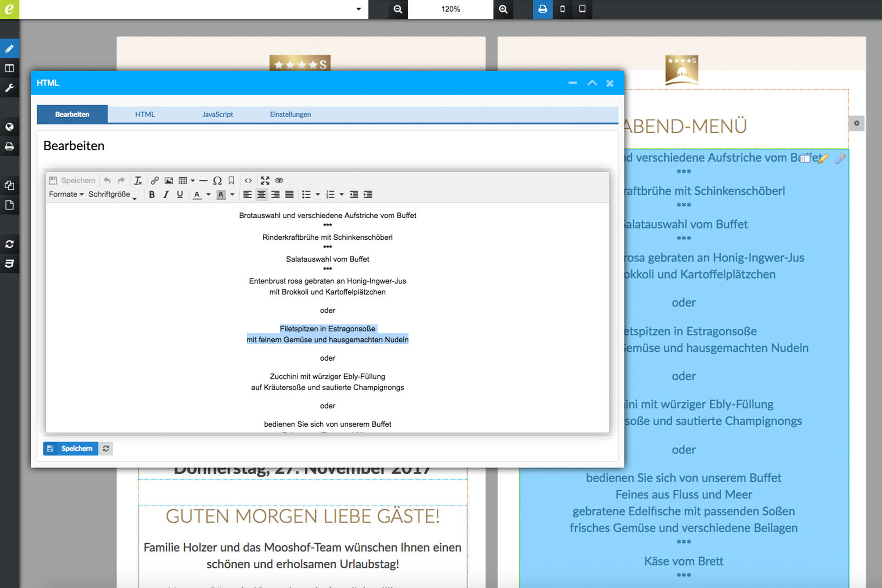Open the Schriftgröße dropdown
This screenshot has height=588, width=882.
[113, 194]
